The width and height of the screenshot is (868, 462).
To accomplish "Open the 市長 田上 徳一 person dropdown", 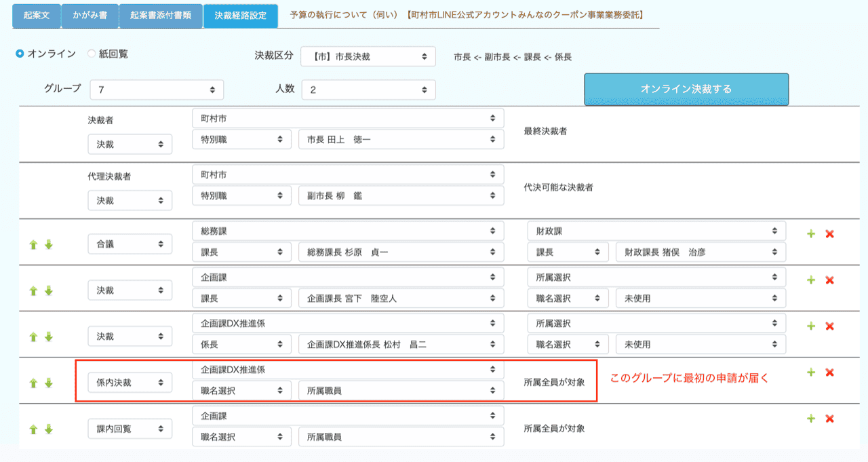I will pos(401,139).
